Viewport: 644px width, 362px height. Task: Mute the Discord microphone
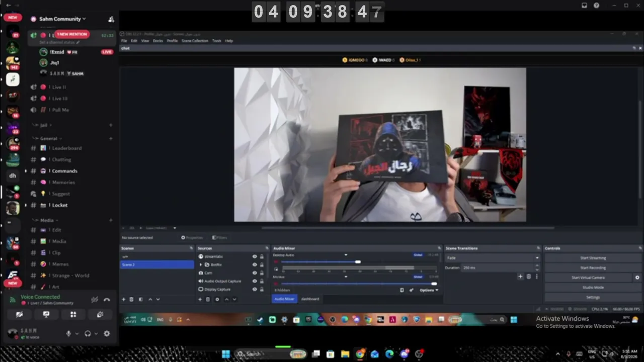69,333
